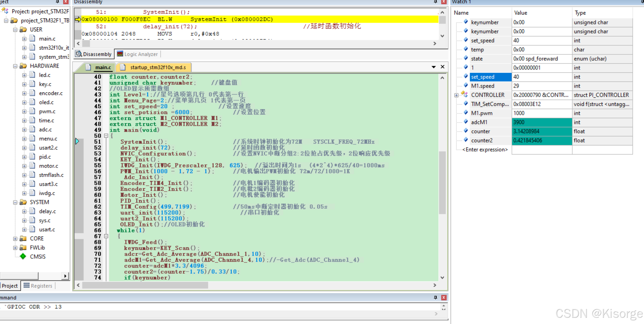Switch to startup_stm32f10x_md.s tab
The image size is (644, 324).
[x=157, y=67]
